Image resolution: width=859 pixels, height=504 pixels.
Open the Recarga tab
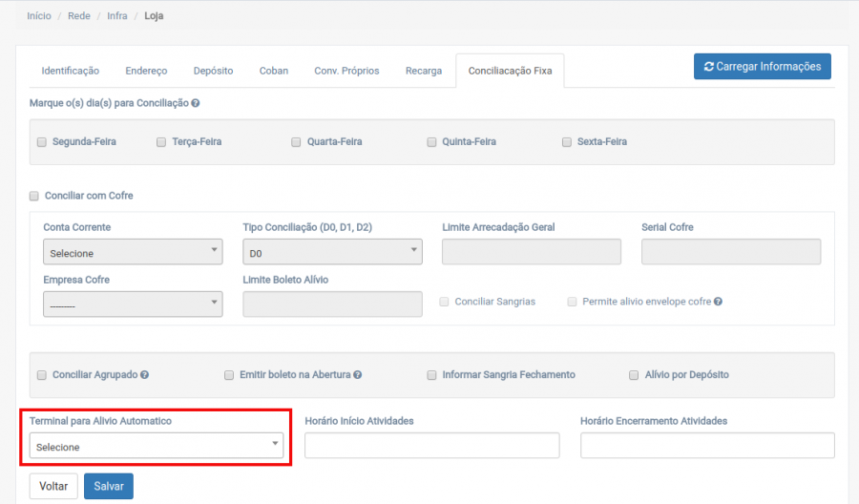423,71
